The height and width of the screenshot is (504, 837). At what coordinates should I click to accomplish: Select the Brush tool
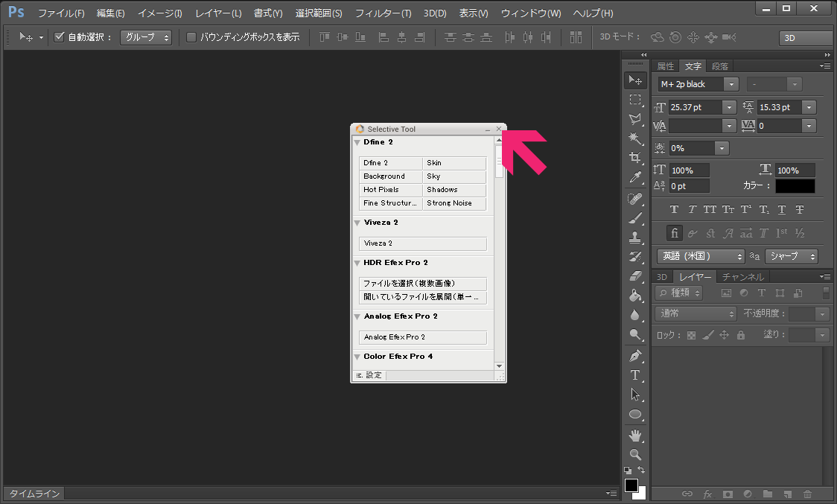tap(634, 218)
